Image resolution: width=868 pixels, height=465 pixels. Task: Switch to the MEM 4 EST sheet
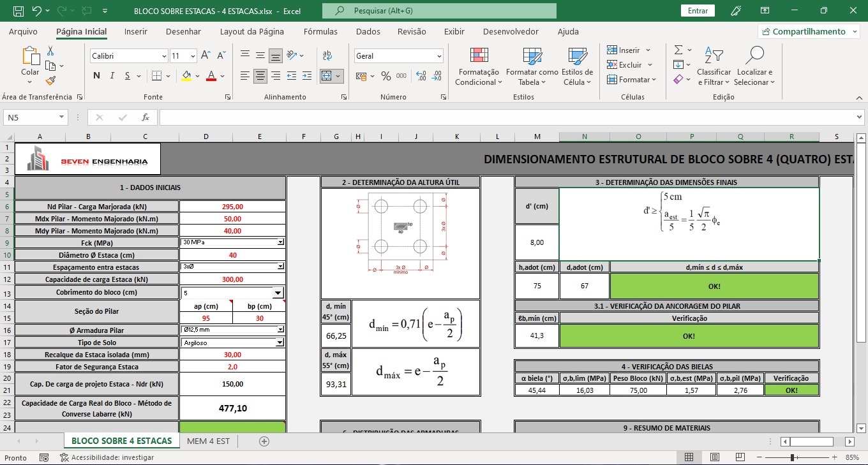(x=208, y=441)
